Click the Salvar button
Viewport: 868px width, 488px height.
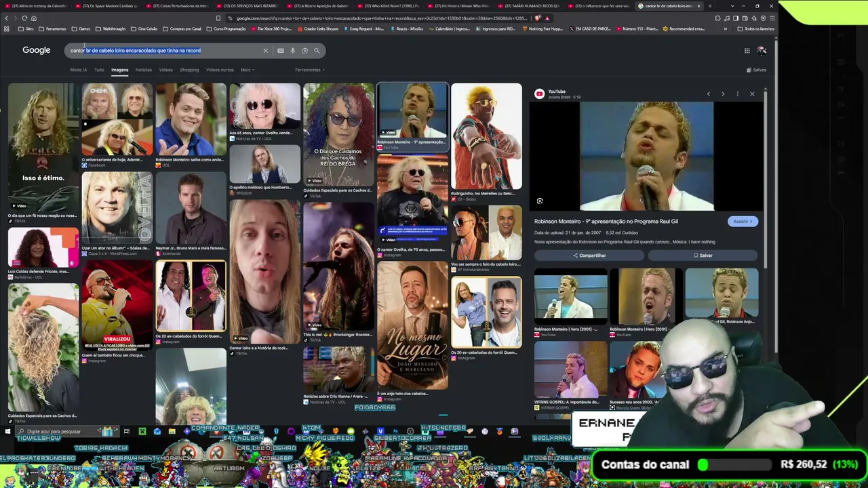point(703,256)
